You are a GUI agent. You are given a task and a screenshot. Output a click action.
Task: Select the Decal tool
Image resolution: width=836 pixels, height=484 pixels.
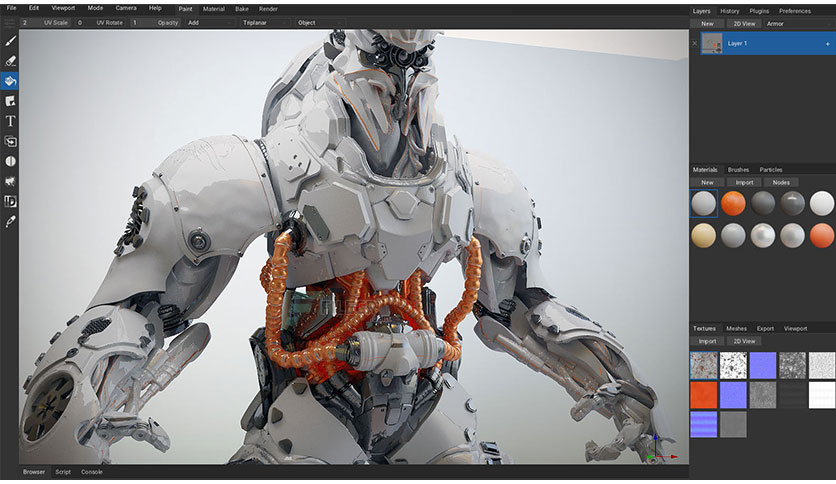pos(10,101)
